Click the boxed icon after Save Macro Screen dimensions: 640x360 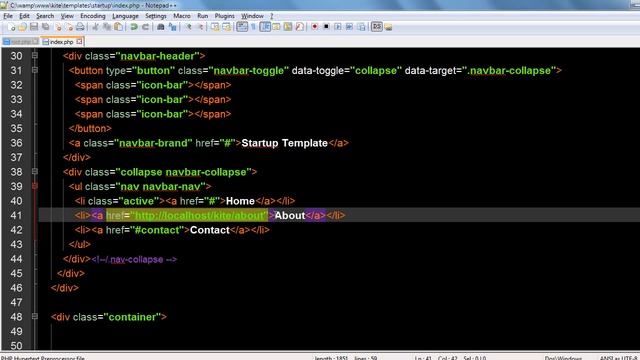pos(377,27)
